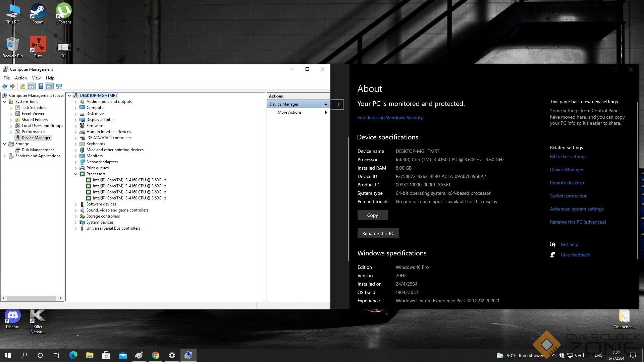Screen dimensions: 644x362
Task: Click the Copy button under Device specifications
Action: tap(372, 215)
